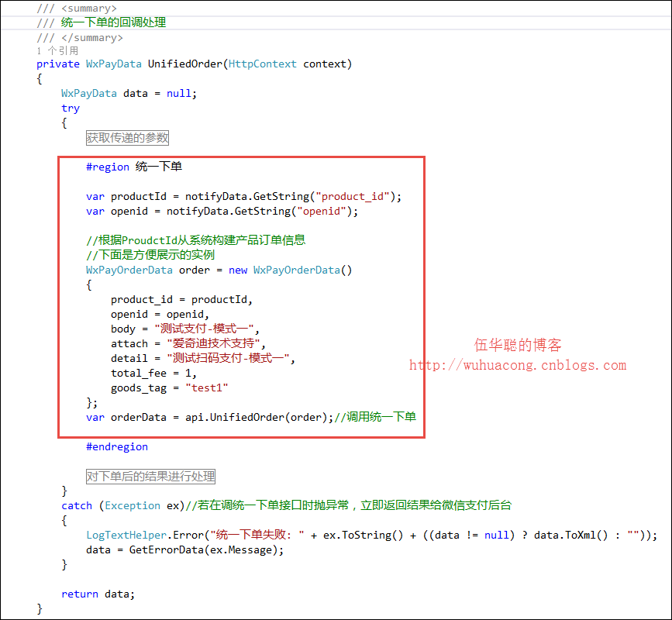This screenshot has height=620, width=672.
Task: Click the catch keyword
Action: tap(77, 506)
